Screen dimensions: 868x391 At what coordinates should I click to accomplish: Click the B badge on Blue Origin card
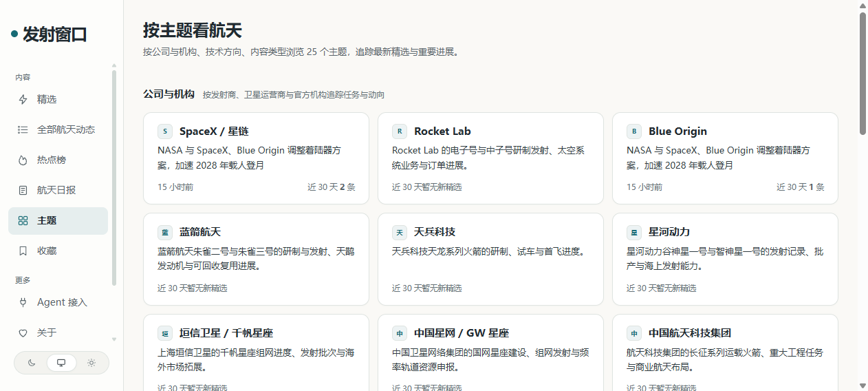(634, 131)
